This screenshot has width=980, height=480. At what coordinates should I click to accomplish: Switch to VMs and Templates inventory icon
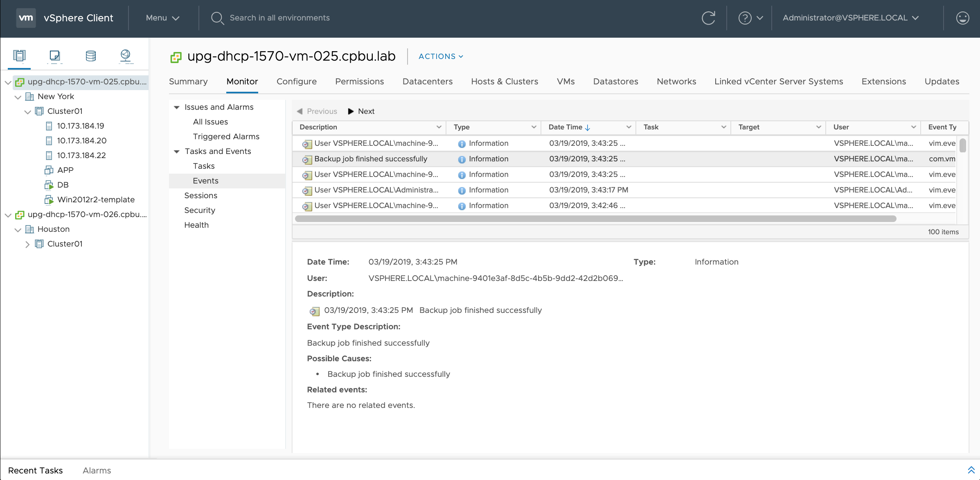(x=54, y=55)
